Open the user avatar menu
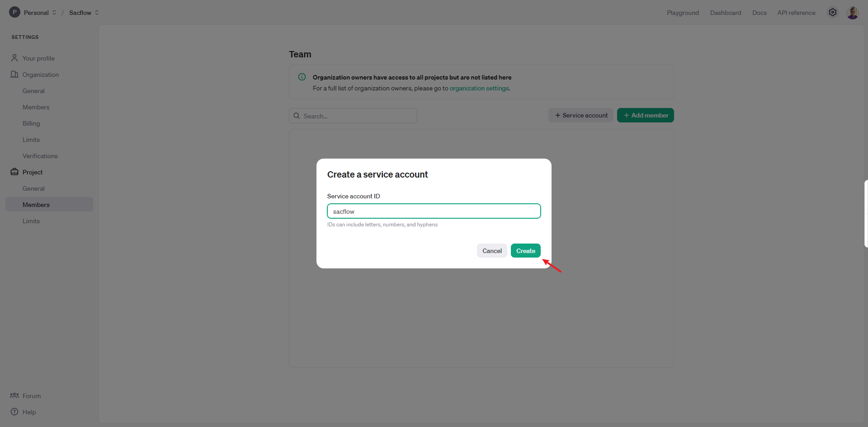Viewport: 868px width, 427px height. 853,13
